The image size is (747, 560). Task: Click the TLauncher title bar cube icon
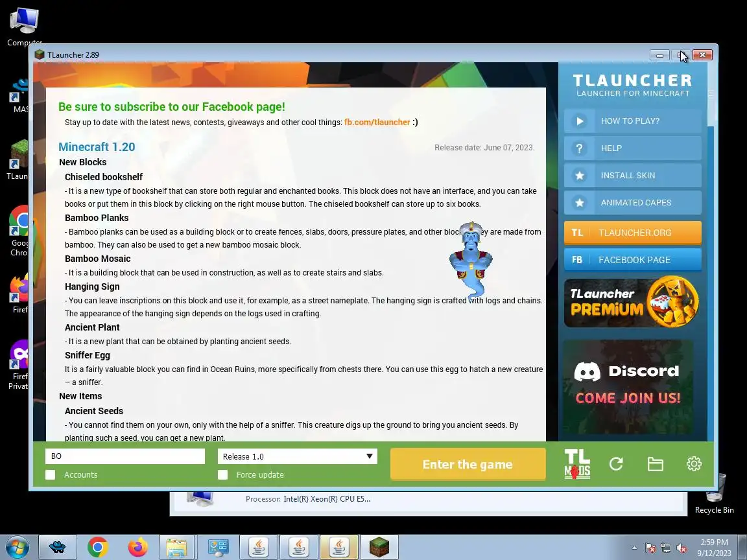pyautogui.click(x=40, y=54)
